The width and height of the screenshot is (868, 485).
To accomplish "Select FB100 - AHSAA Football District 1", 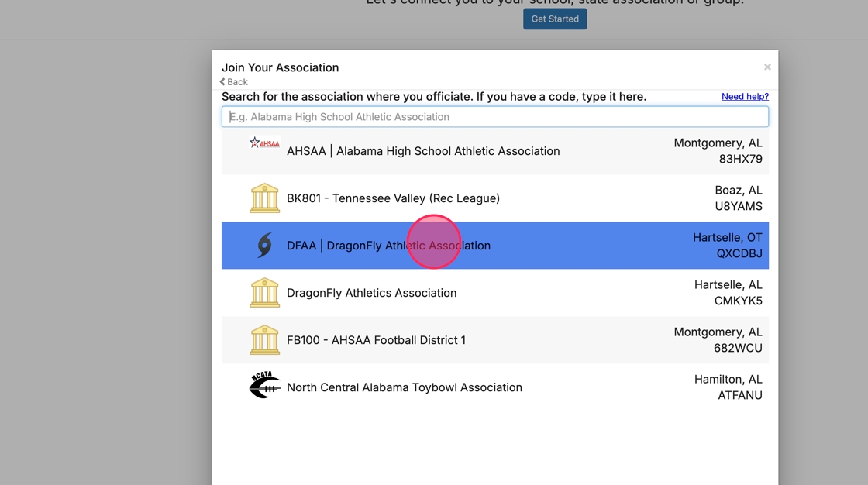I will 376,340.
